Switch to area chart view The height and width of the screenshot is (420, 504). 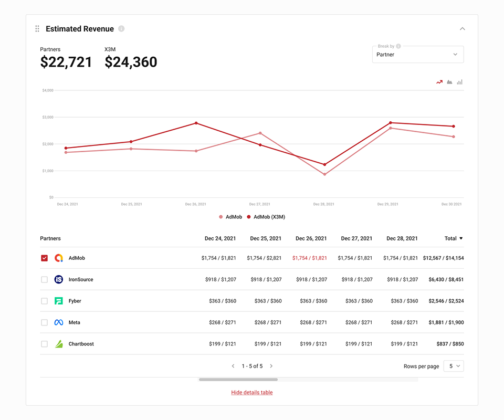pos(450,82)
